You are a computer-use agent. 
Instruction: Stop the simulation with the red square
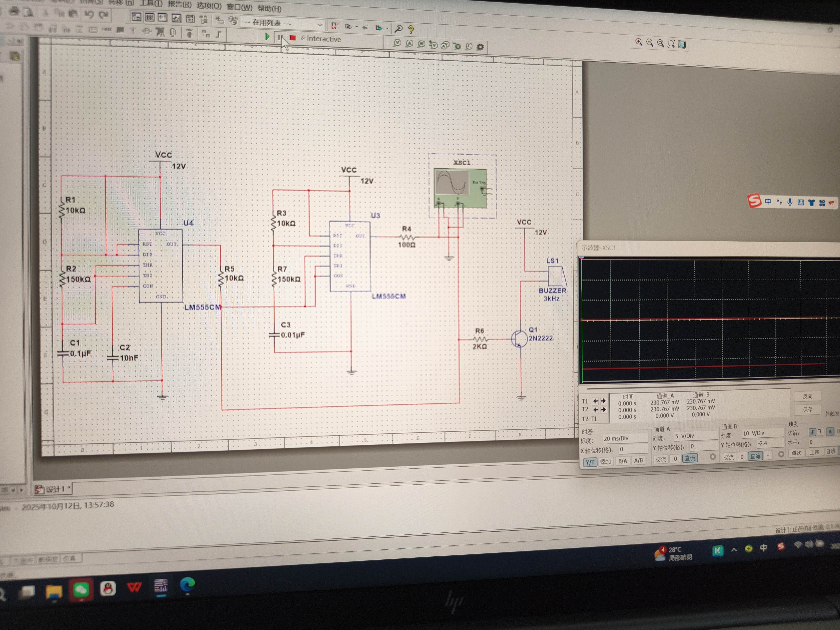(292, 38)
